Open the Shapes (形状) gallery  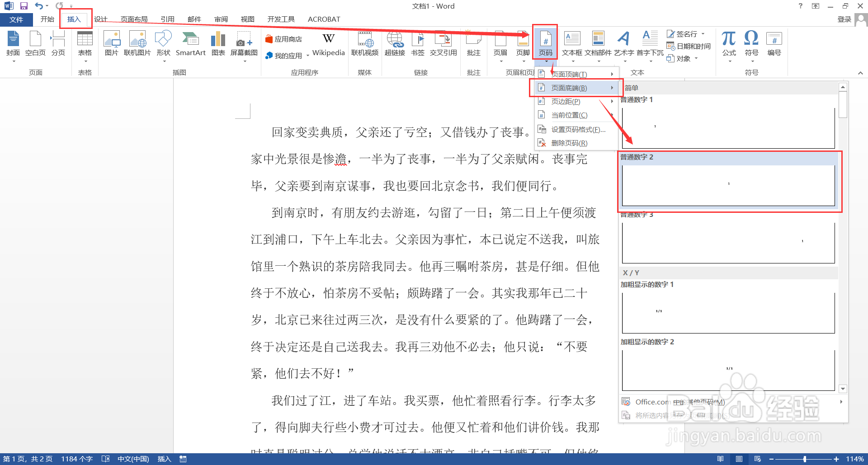(x=163, y=44)
